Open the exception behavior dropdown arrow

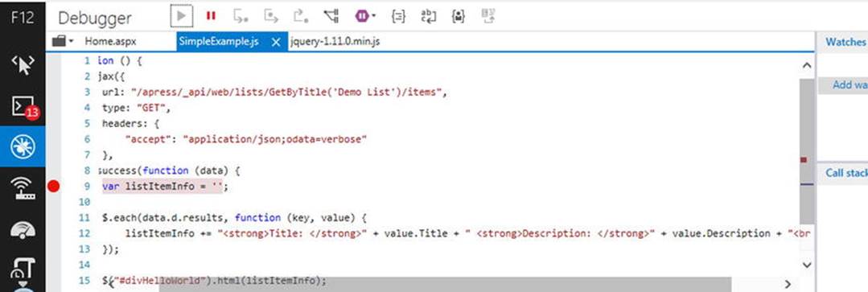pos(373,16)
